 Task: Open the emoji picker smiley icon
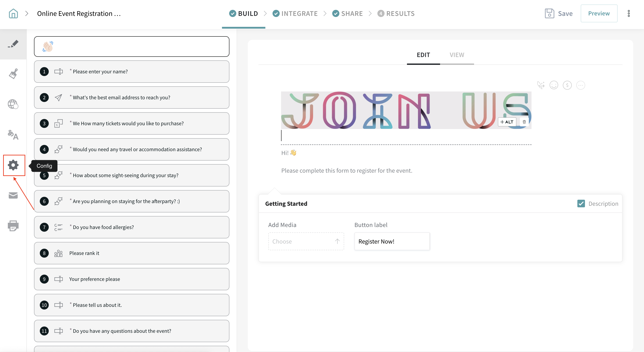tap(554, 85)
